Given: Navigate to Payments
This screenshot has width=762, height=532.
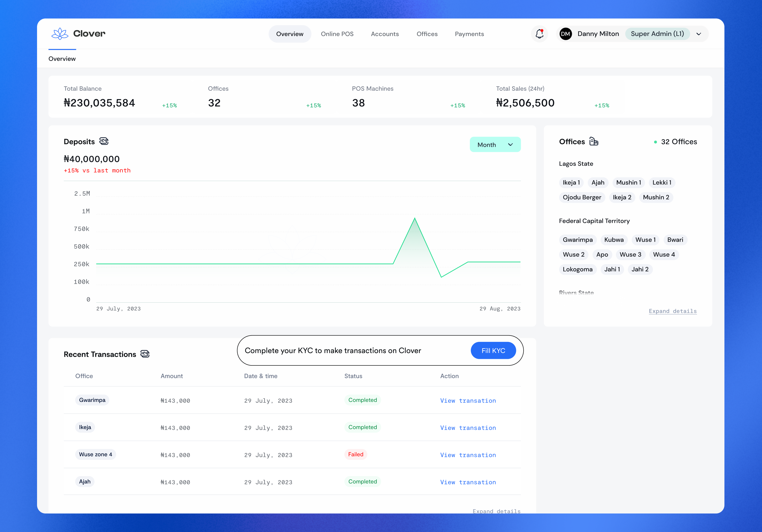Looking at the screenshot, I should click(469, 34).
